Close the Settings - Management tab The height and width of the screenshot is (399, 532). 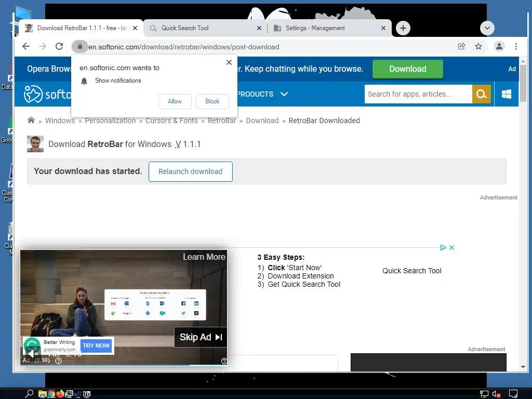383,28
